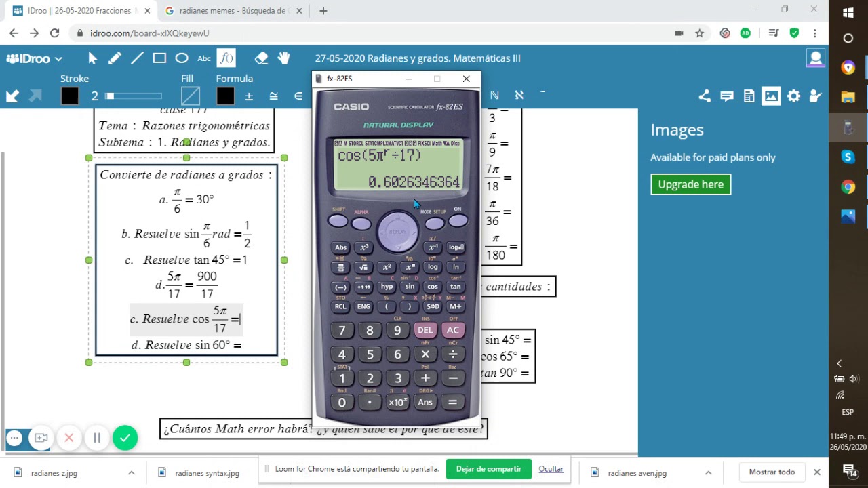The image size is (868, 488).
Task: Open the Windows Start button
Action: 848,12
